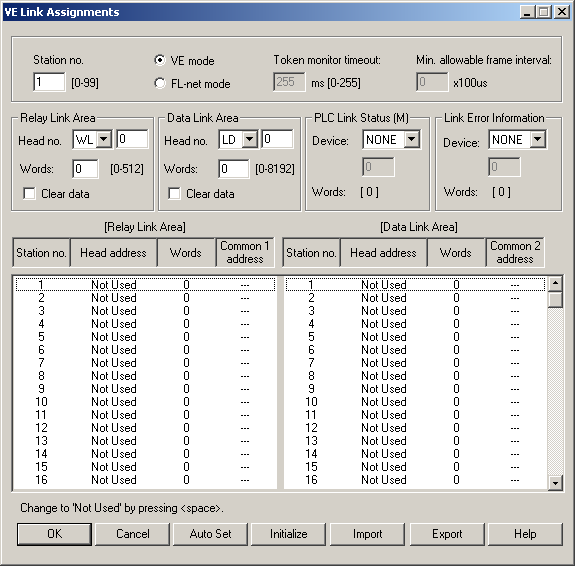575x566 pixels.
Task: Enable Clear data in Relay Link Area
Action: coord(29,193)
